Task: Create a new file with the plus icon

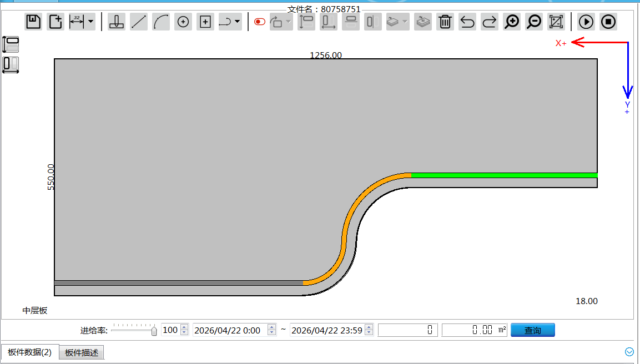Action: 55,22
